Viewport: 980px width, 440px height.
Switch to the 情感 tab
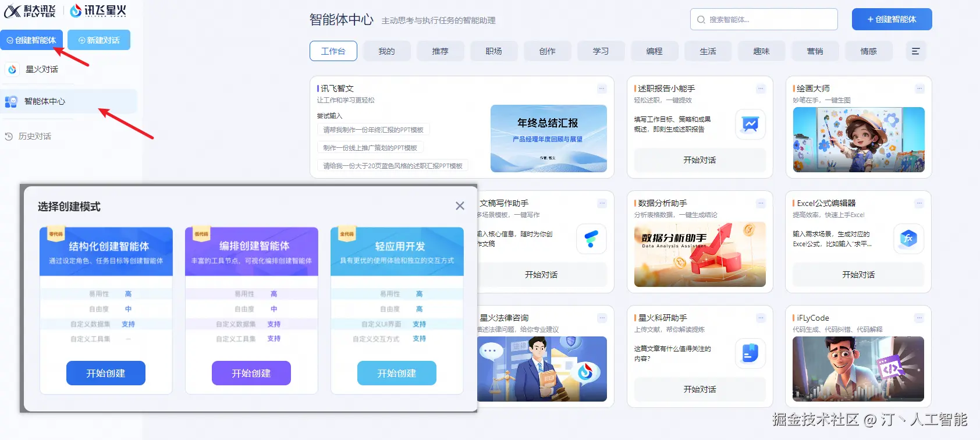(x=869, y=51)
